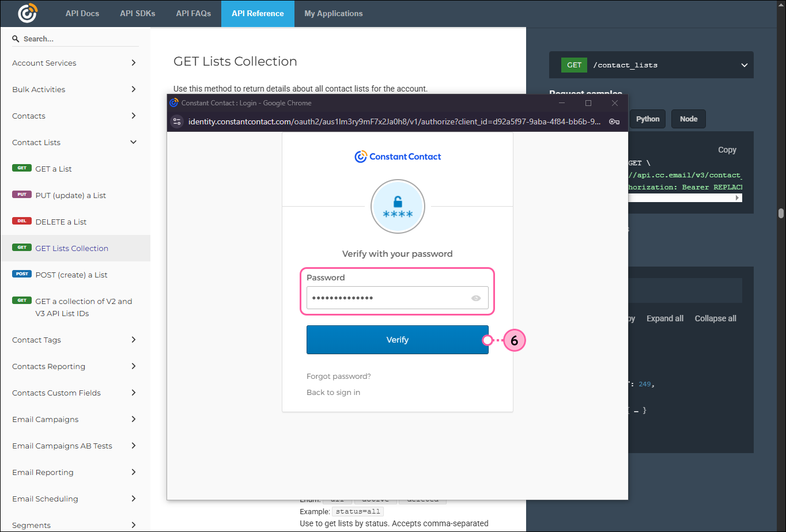Select the API Reference tab
The image size is (786, 532).
[x=258, y=13]
